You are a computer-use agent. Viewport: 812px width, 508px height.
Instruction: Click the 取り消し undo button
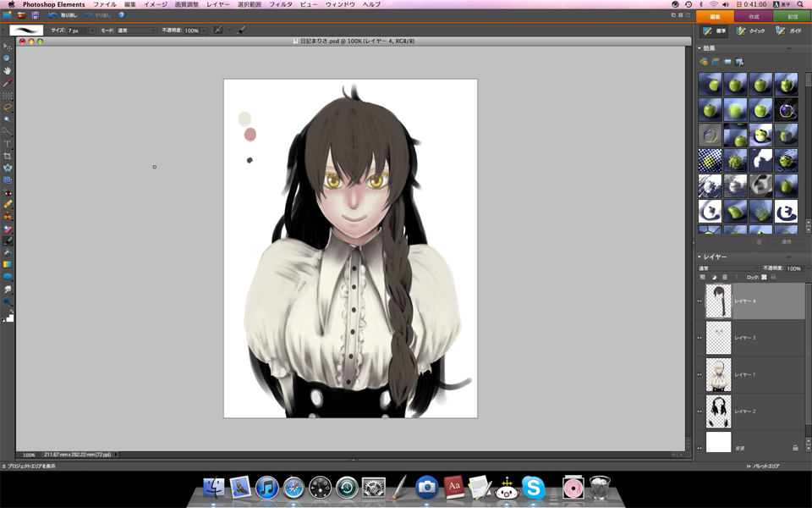(63, 15)
